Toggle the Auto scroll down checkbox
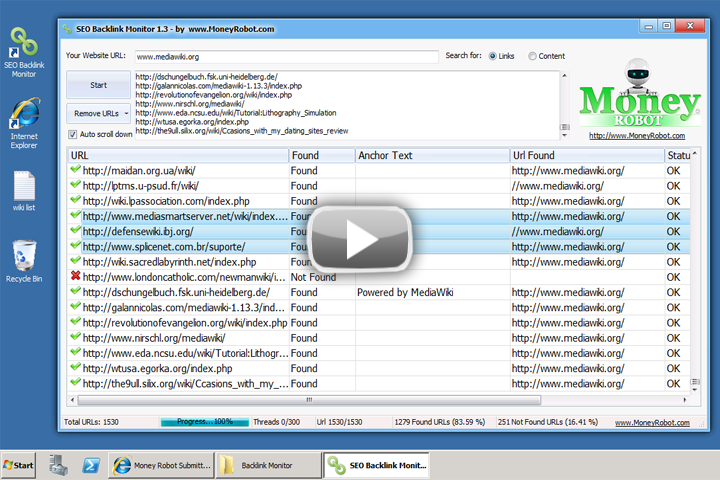Screen dimensions: 720x480 [73, 134]
